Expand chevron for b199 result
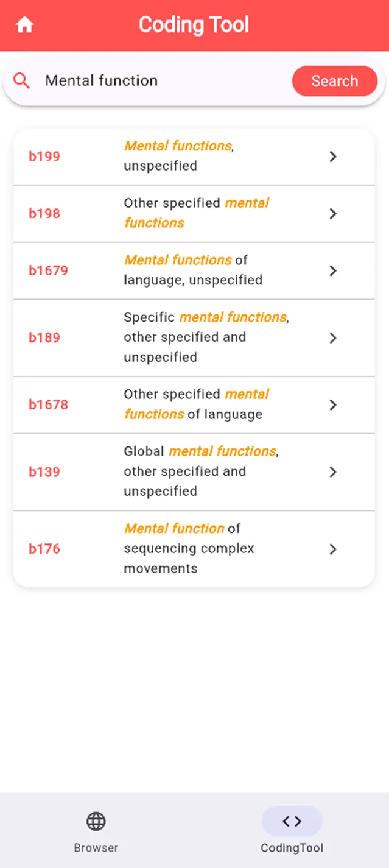 pyautogui.click(x=333, y=157)
